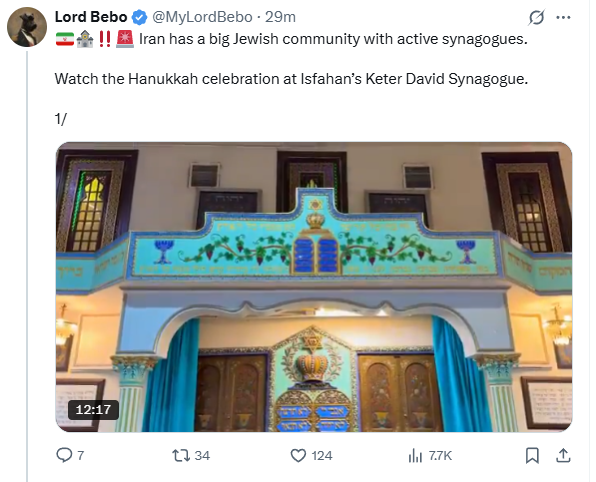Click the 34 reposts count

tap(202, 455)
